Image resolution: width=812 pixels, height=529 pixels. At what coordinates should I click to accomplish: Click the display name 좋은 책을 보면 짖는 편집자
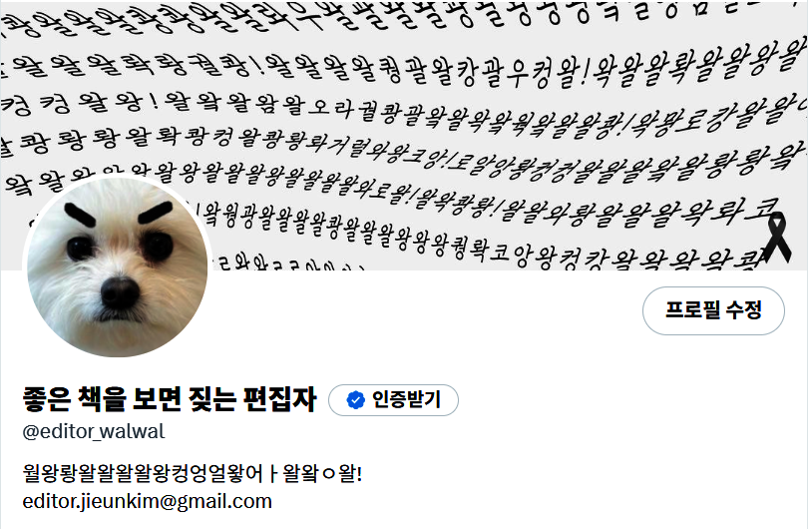(x=170, y=399)
